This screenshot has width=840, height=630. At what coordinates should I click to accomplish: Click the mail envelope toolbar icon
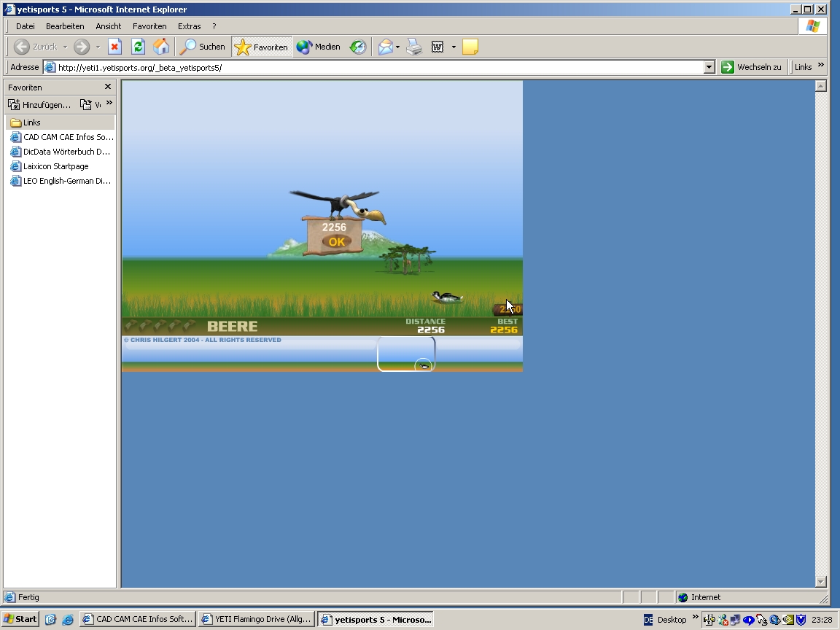[385, 47]
